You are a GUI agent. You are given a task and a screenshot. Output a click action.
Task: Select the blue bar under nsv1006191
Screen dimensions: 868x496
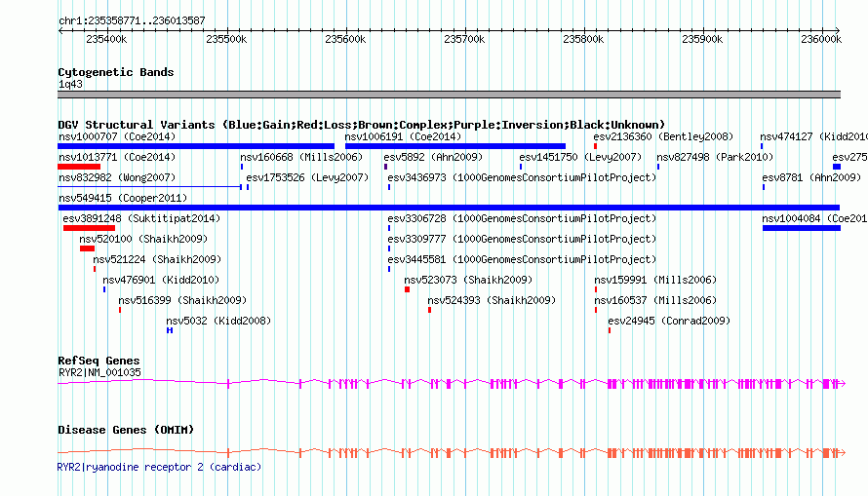point(455,146)
